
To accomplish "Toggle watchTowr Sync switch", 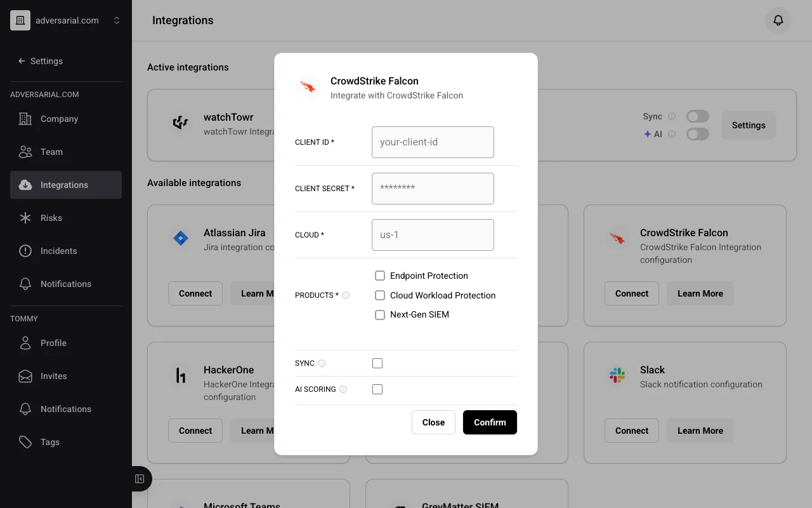I will pyautogui.click(x=698, y=116).
